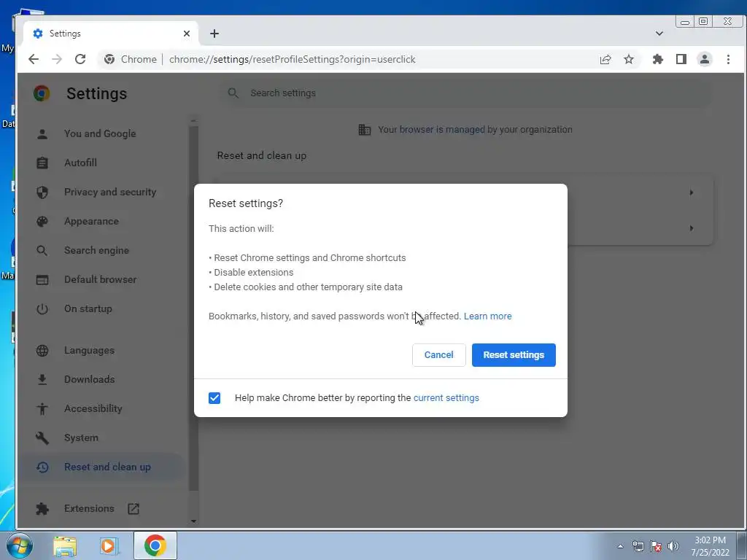Click the clipboard Autofill icon
Viewport: 747px width, 560px height.
42,163
